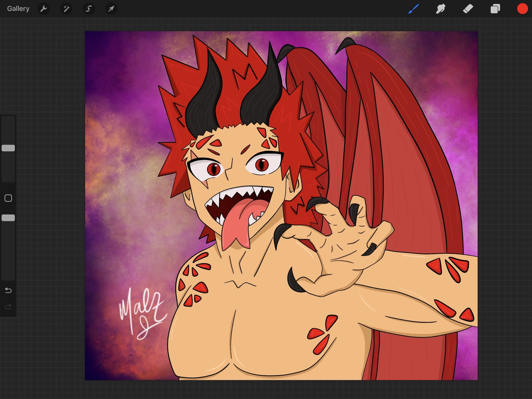The width and height of the screenshot is (532, 399).
Task: Open the Layers panel
Action: click(x=495, y=9)
